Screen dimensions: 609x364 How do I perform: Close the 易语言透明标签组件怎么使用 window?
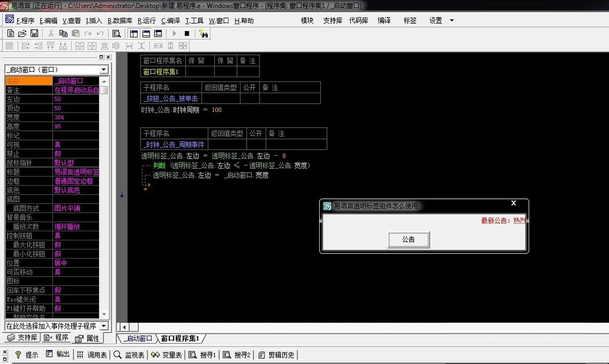pos(513,203)
